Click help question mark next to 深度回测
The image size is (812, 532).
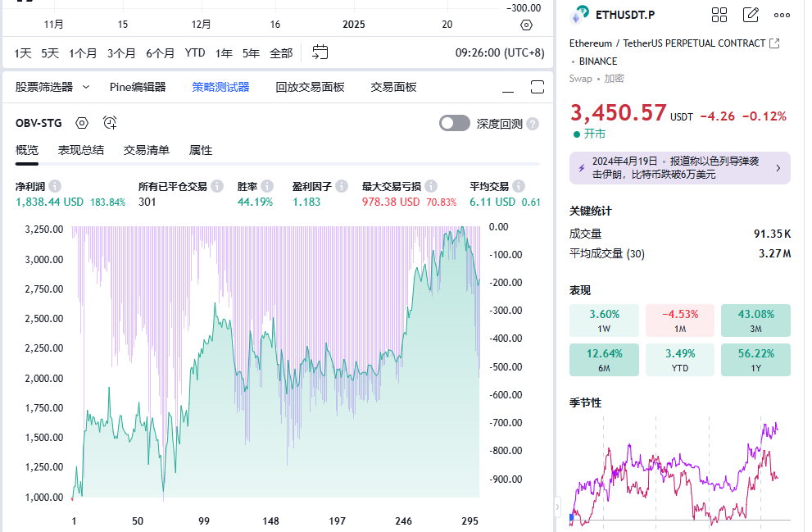(x=533, y=124)
